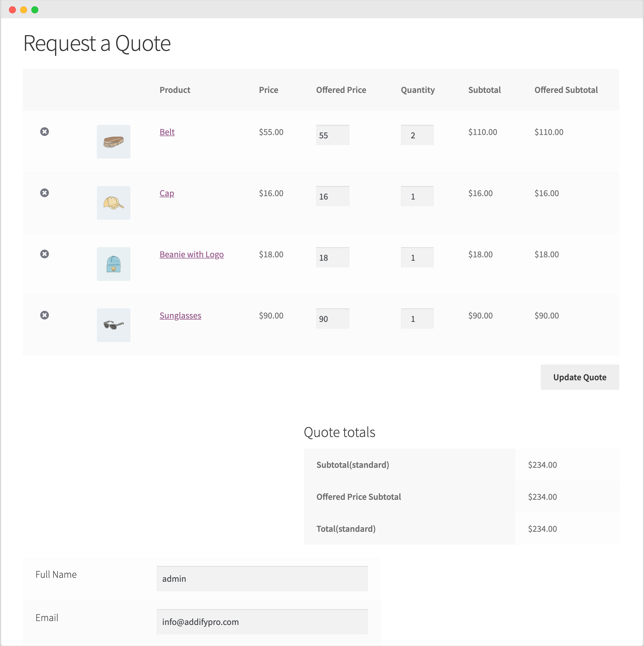Open the Sunglasses product page

click(x=180, y=315)
